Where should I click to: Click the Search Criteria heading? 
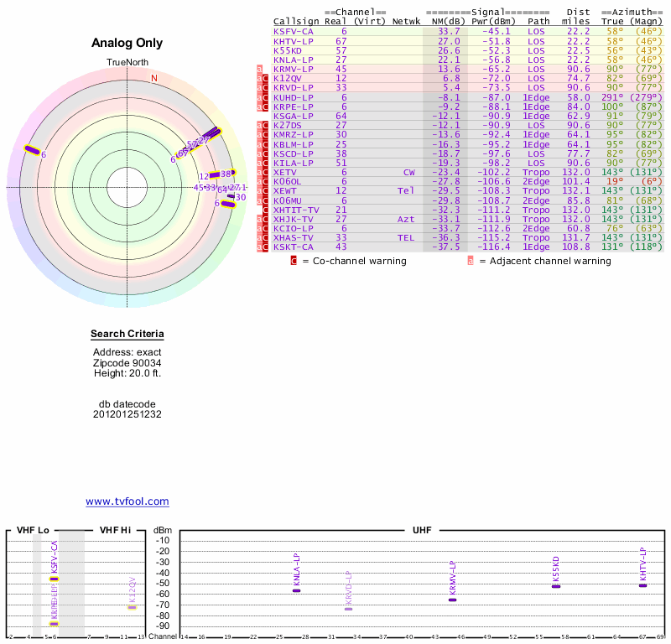coord(127,335)
